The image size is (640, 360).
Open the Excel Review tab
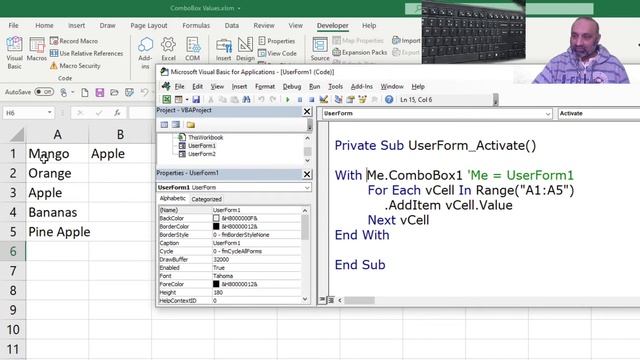coord(264,25)
